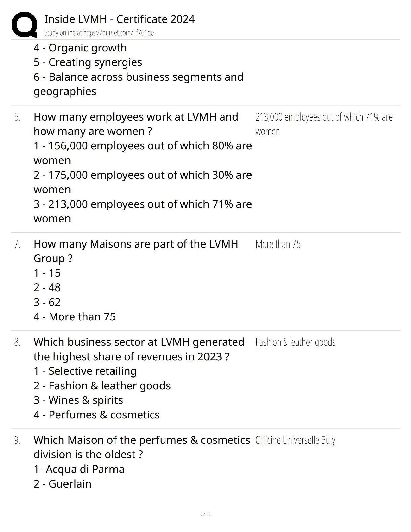Click question 8 about highest revenue sector
This screenshot has width=411, height=532.
point(139,349)
